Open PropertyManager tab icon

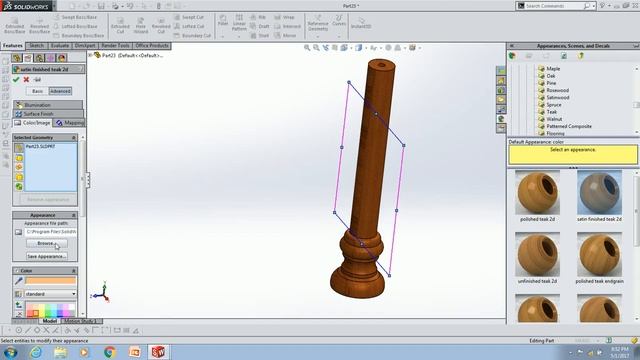pos(28,58)
